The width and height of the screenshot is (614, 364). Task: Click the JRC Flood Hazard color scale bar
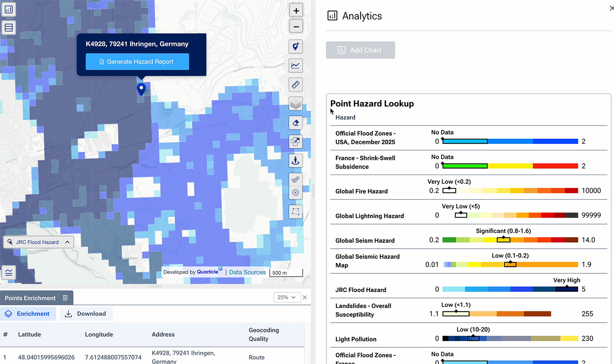click(x=510, y=289)
